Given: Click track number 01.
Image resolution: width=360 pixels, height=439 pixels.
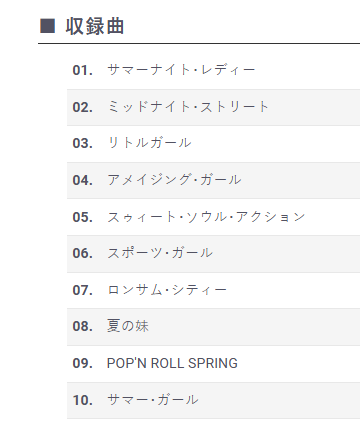Looking at the screenshot, I should 83,70.
